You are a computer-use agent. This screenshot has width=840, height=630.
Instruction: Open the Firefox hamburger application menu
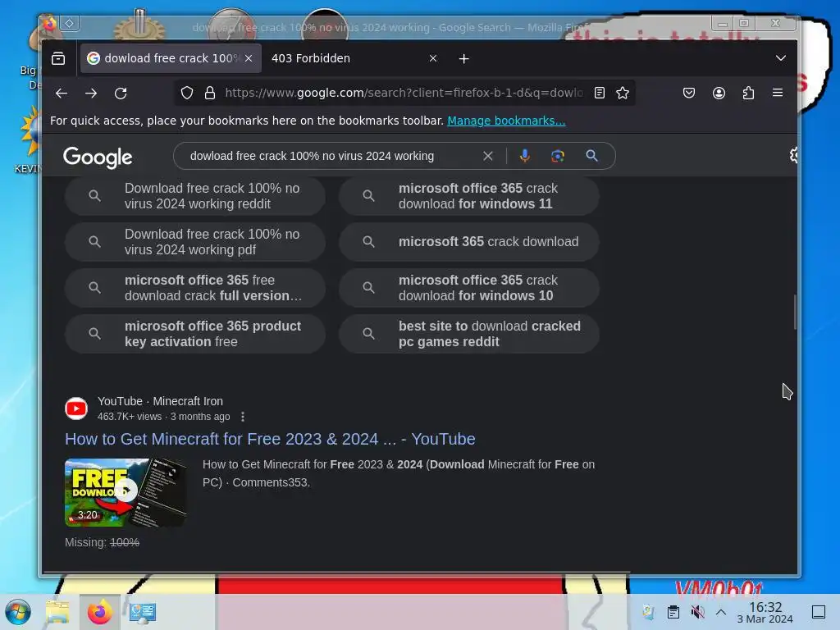(x=778, y=94)
